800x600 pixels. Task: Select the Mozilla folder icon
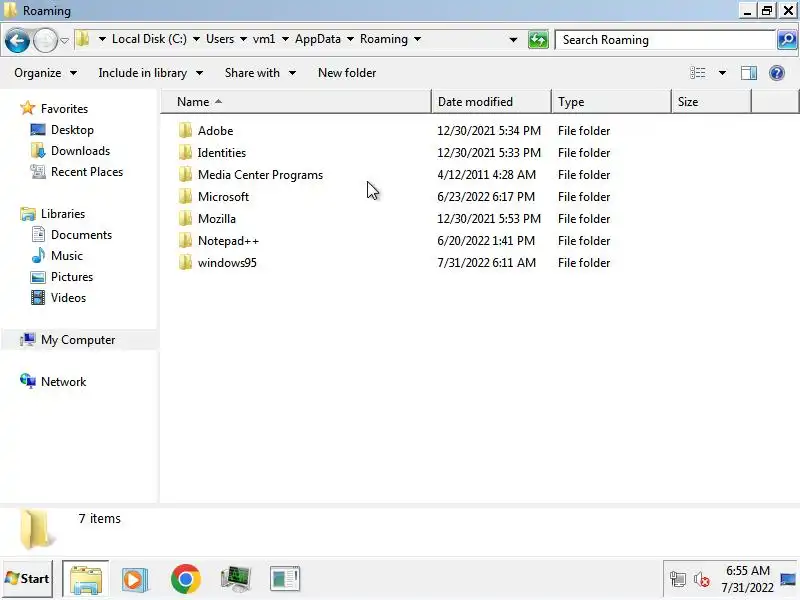[x=186, y=218]
